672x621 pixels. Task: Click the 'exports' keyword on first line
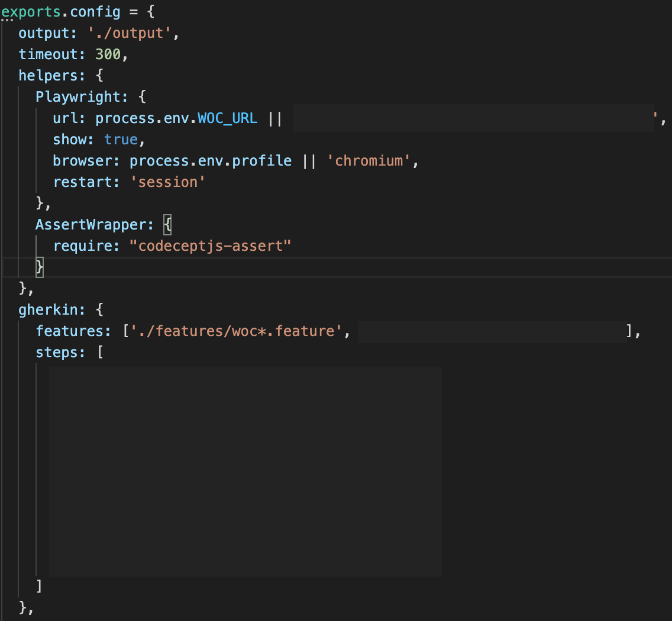pos(31,12)
